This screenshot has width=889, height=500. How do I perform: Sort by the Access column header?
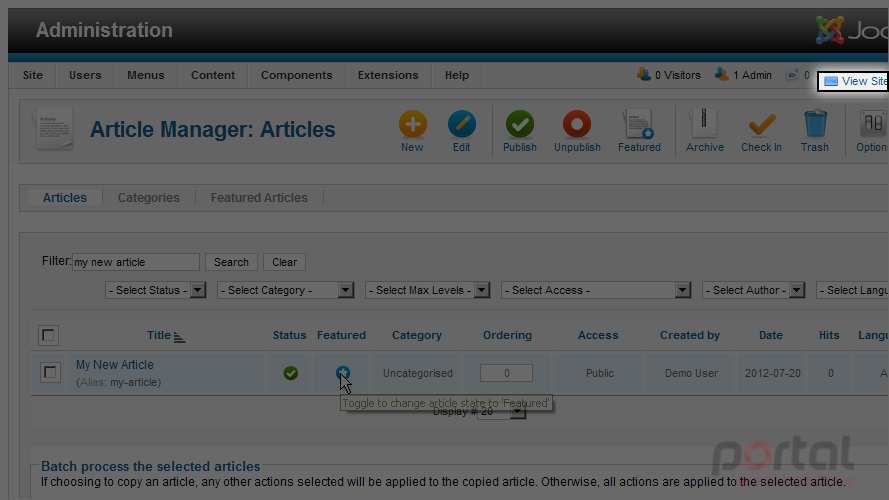click(598, 335)
